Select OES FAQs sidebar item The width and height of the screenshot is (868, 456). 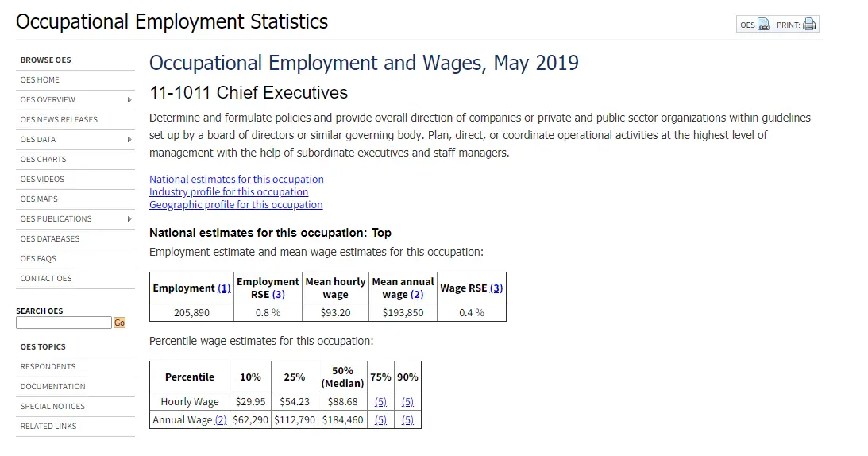(x=38, y=259)
